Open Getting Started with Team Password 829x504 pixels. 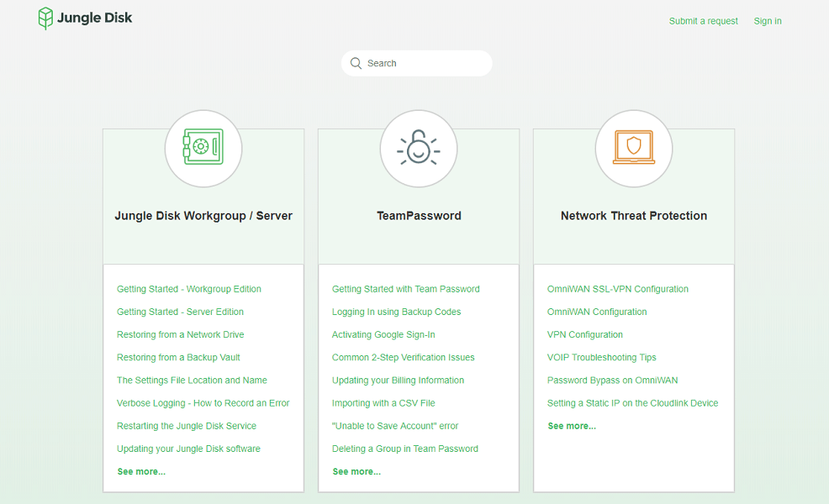[405, 289]
